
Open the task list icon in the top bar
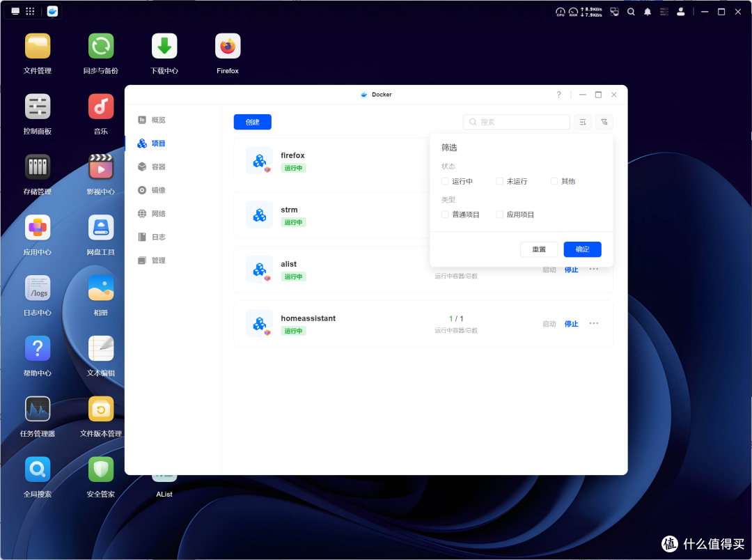point(664,12)
